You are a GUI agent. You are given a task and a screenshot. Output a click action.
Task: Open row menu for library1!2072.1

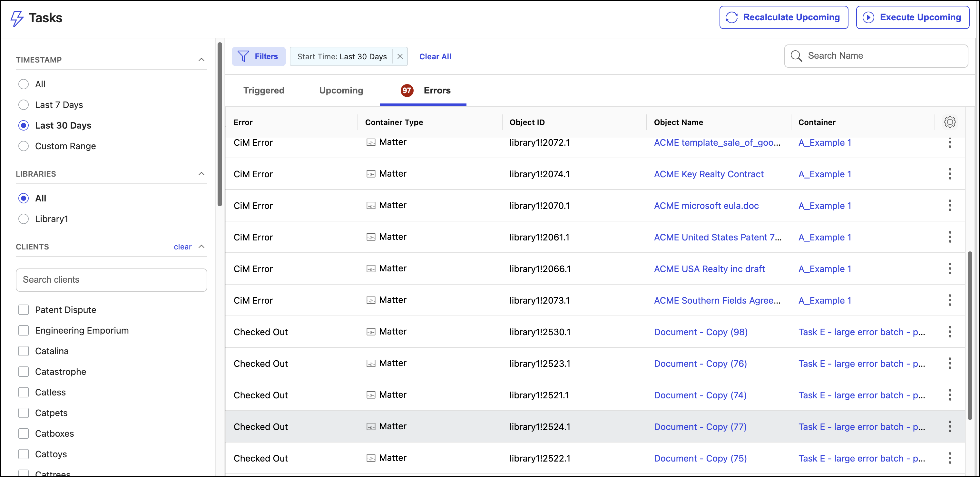coord(950,143)
